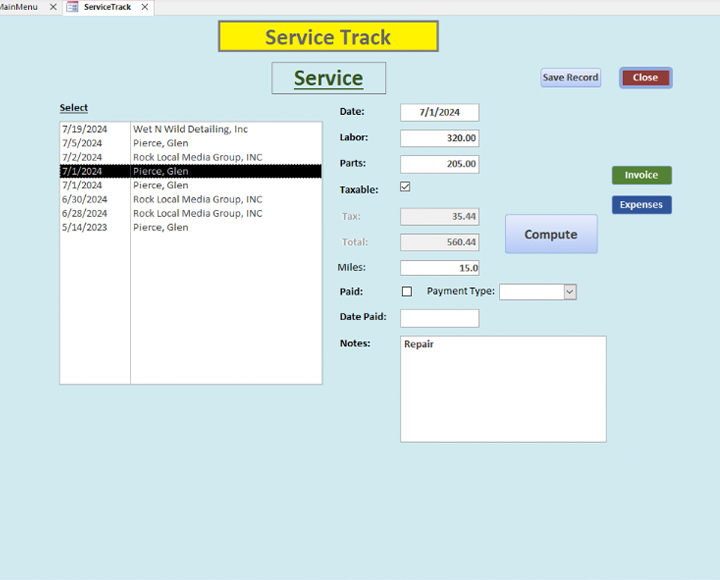The width and height of the screenshot is (720, 580).
Task: Select the highlighted 7/1/2024 Pierce, Glen row
Action: coord(191,171)
